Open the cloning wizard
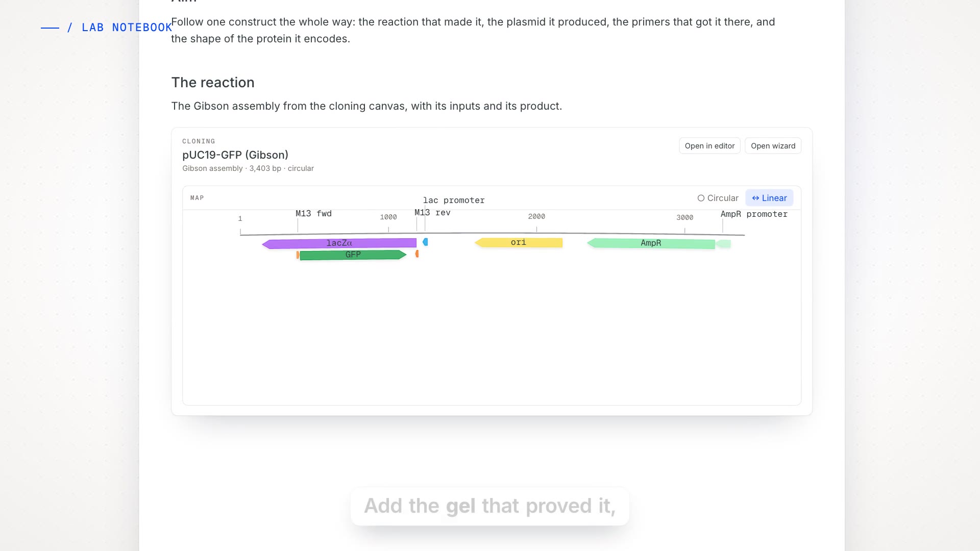This screenshot has height=551, width=980. click(x=773, y=146)
